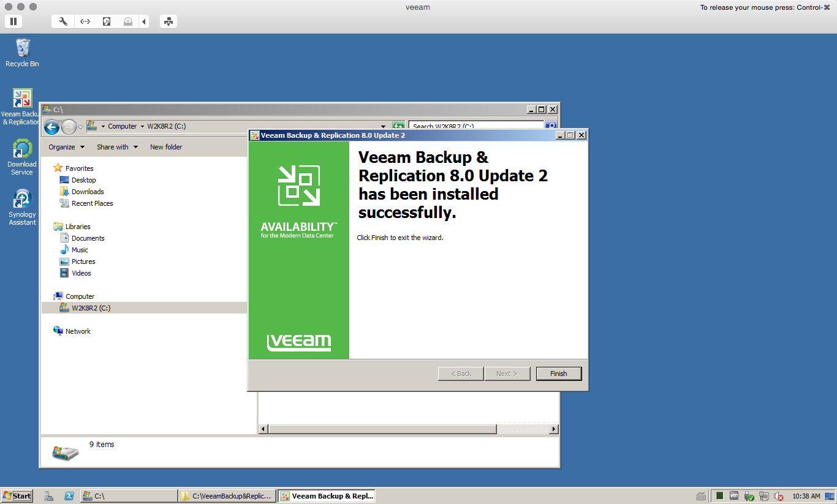The width and height of the screenshot is (837, 504).
Task: Click the green chip tray icon
Action: click(x=720, y=496)
